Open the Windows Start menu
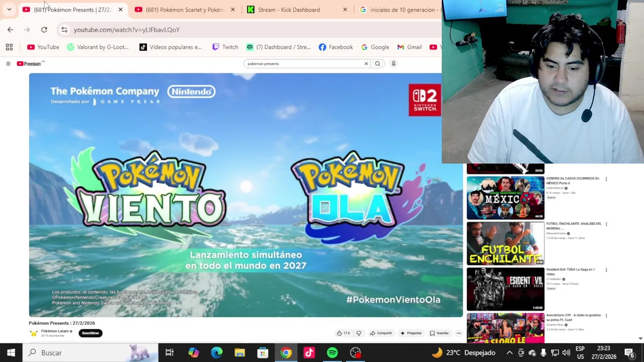The image size is (644, 362). (x=11, y=352)
